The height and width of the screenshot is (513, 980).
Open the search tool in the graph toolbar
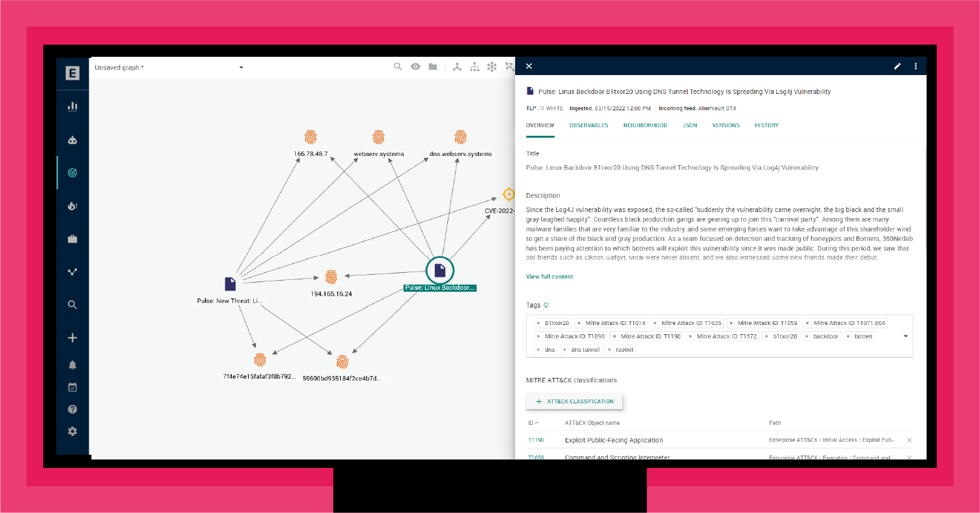397,66
